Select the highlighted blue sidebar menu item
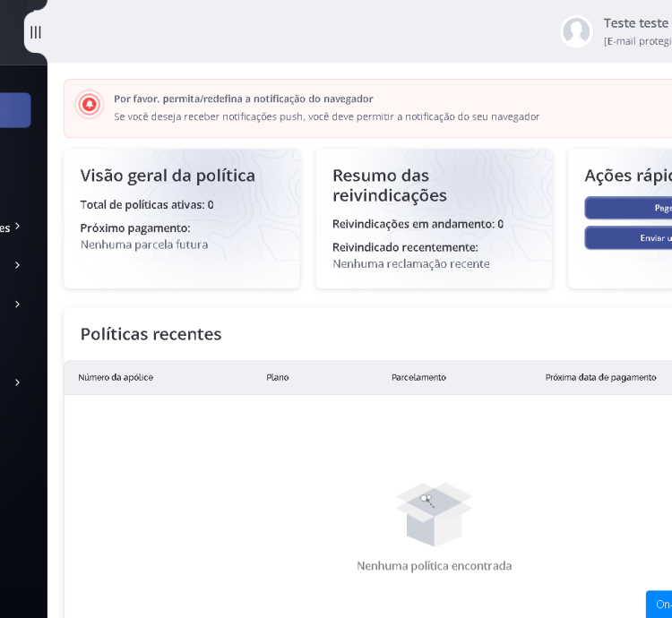Viewport: 672px width, 618px height. [15, 110]
